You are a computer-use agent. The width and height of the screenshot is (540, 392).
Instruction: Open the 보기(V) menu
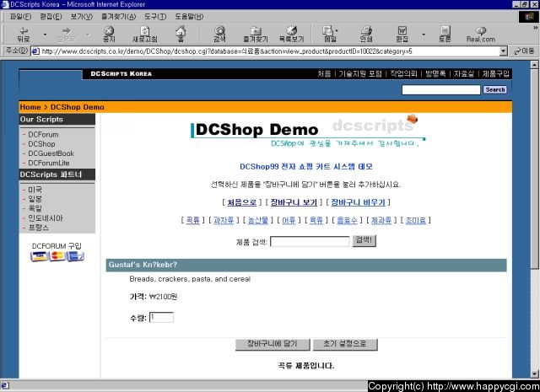(82, 17)
